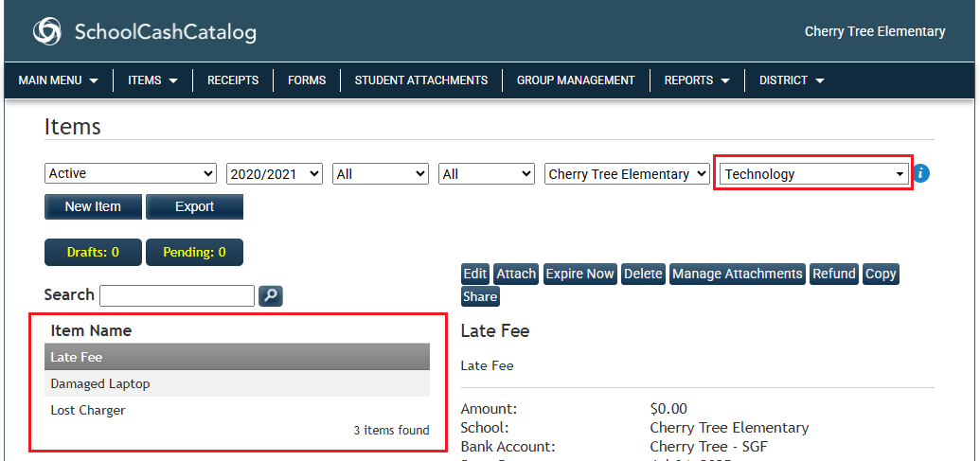Click the Share button
The height and width of the screenshot is (461, 980).
[480, 296]
